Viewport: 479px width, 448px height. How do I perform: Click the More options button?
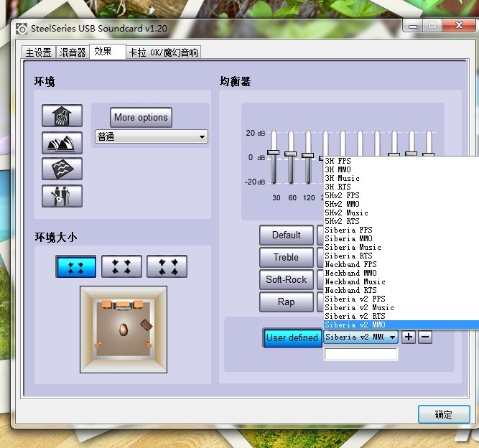tap(141, 117)
